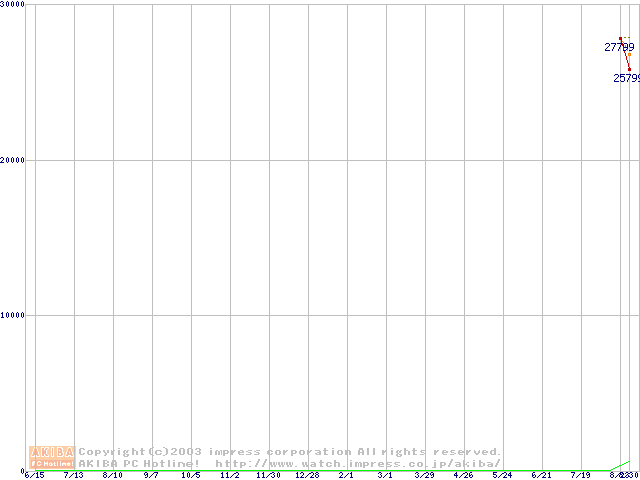Pick the 3/29 date marker
This screenshot has width=640, height=480.
click(x=424, y=475)
